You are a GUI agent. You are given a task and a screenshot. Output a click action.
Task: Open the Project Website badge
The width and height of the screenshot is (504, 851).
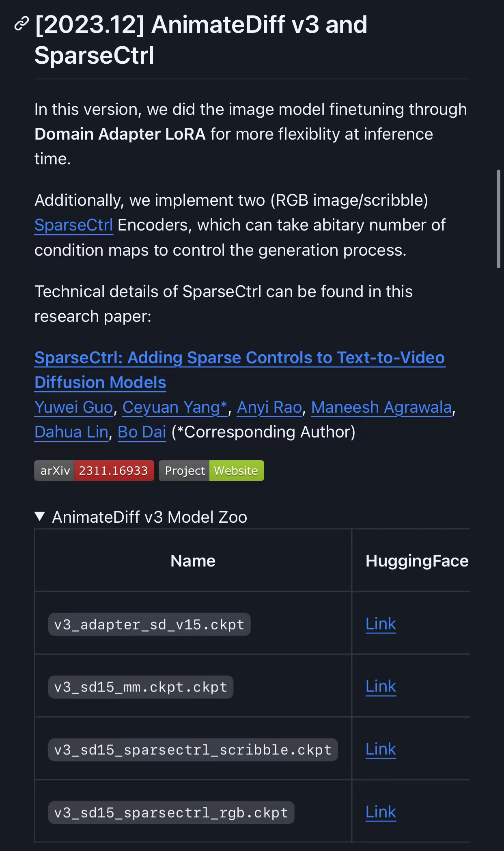coord(211,471)
